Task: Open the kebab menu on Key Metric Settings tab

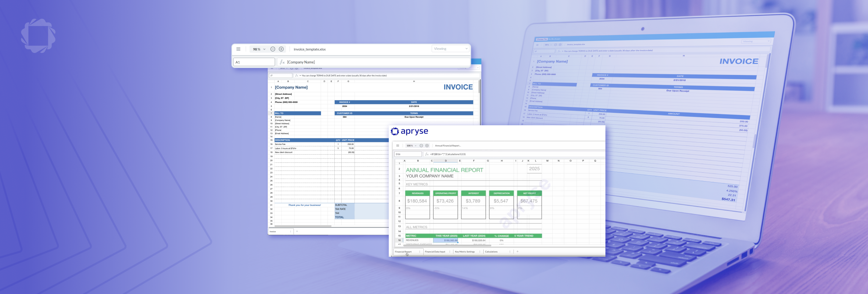Action: point(480,252)
